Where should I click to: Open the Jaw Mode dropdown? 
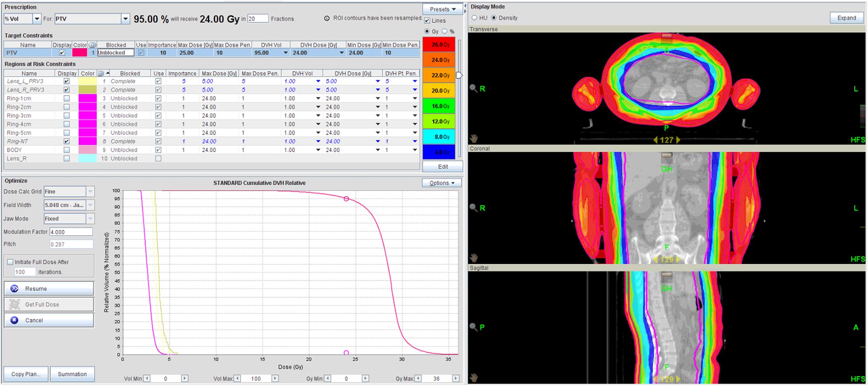coord(90,218)
